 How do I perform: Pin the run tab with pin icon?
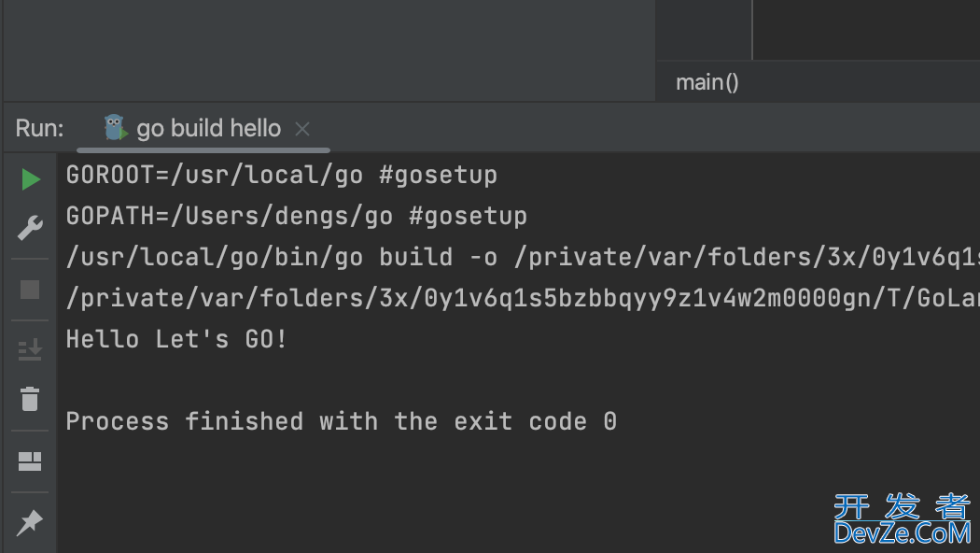tap(30, 522)
